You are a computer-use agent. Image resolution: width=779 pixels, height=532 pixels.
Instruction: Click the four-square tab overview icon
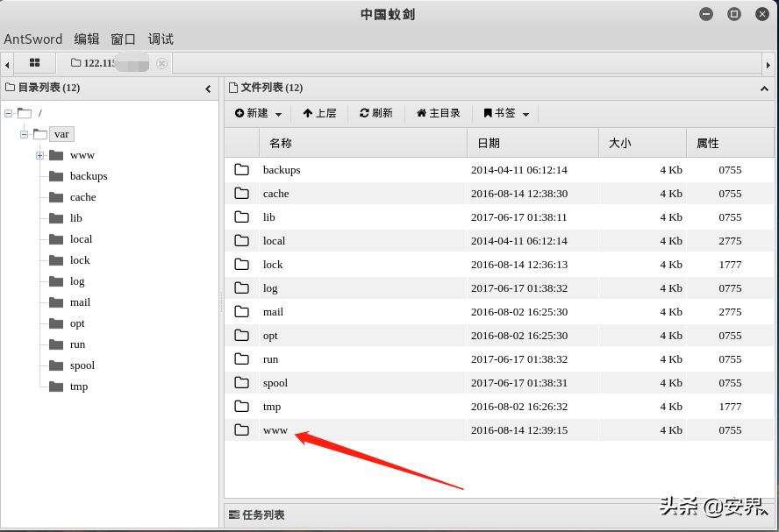click(34, 62)
